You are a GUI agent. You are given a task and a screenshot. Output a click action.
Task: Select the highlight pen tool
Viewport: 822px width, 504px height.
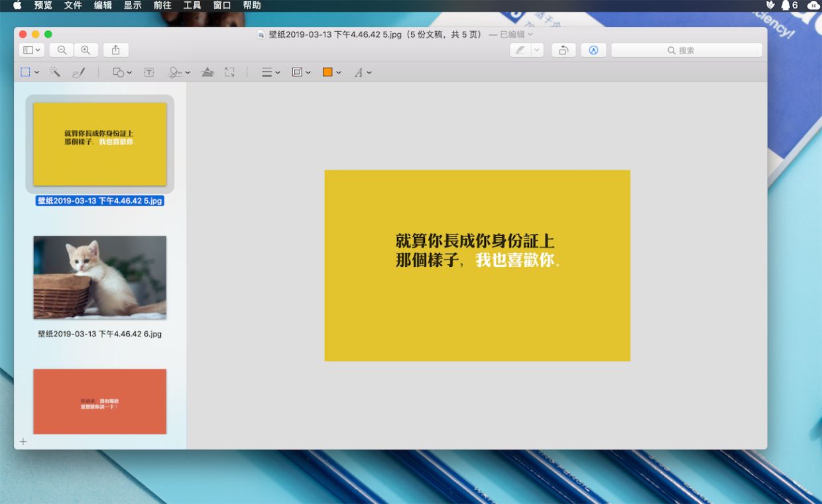click(520, 50)
